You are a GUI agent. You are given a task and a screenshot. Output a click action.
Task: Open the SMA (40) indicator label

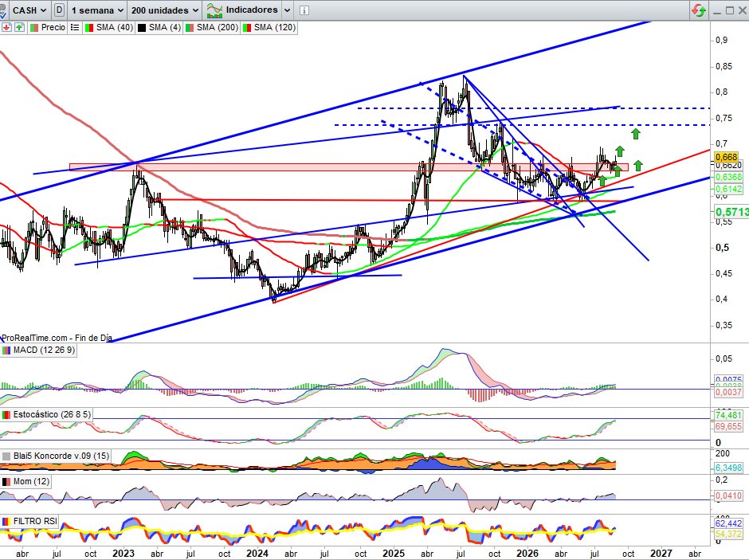click(115, 28)
